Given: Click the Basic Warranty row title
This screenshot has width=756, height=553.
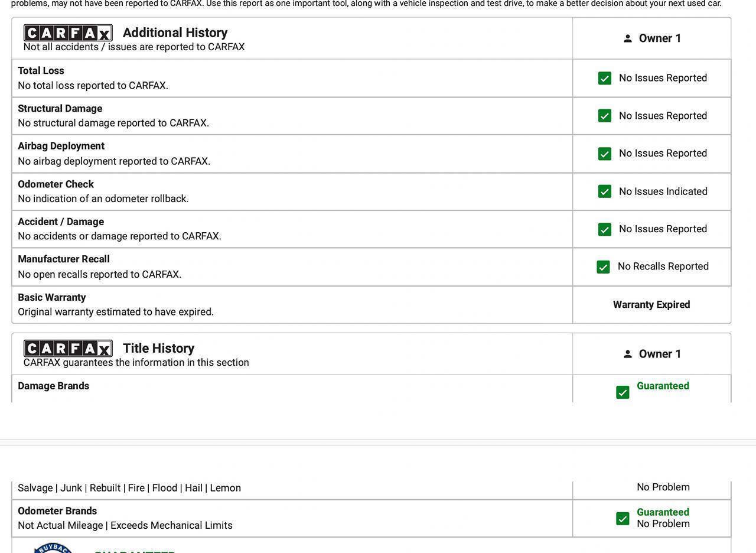Looking at the screenshot, I should [x=51, y=297].
